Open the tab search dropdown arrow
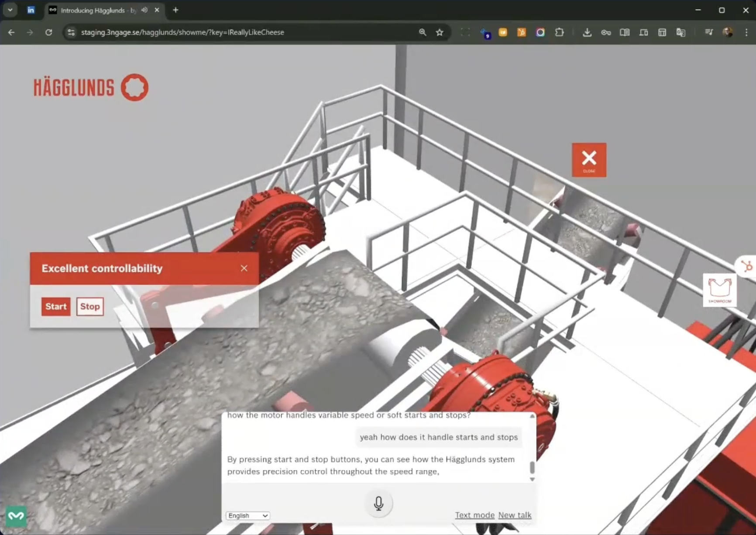Viewport: 756px width, 535px height. tap(10, 10)
